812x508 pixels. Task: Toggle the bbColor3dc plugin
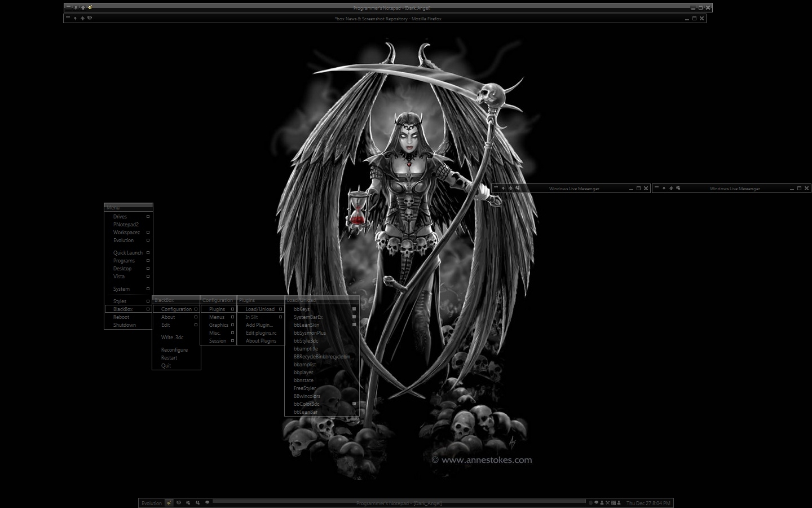(322, 404)
